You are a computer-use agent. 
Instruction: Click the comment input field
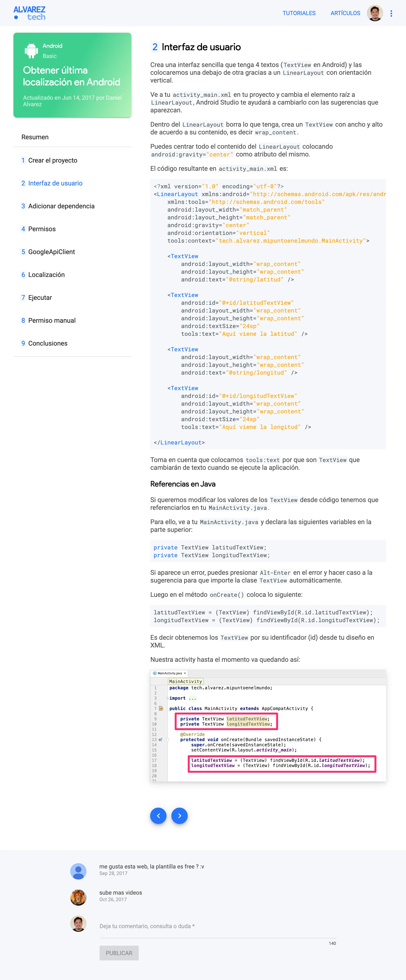(217, 926)
